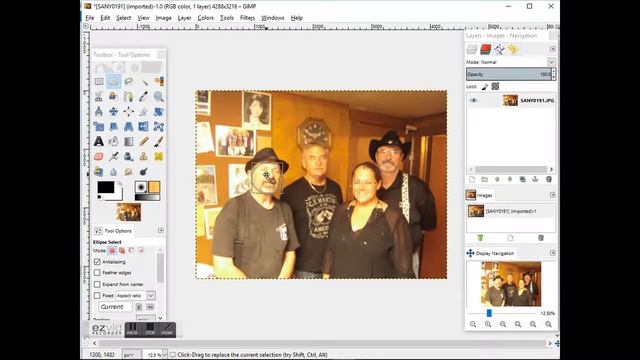
Task: Open the Fixed Aspect ratio dropdown
Action: tap(151, 295)
